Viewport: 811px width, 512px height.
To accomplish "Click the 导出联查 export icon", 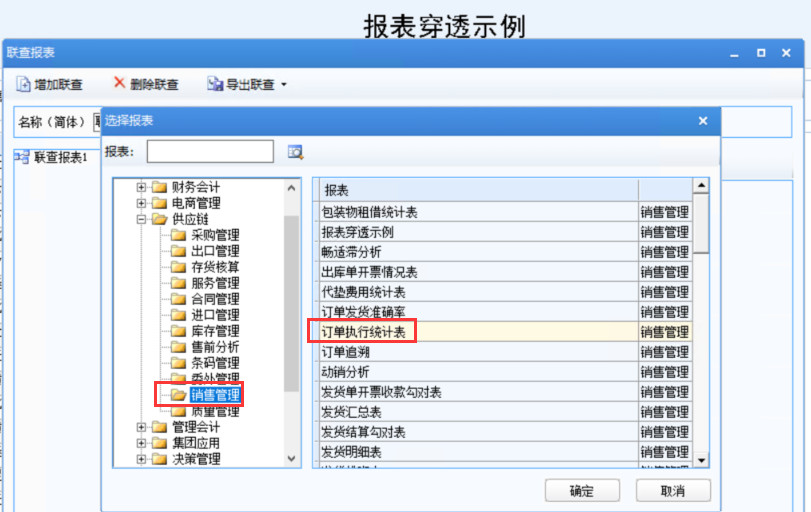I will pos(215,84).
